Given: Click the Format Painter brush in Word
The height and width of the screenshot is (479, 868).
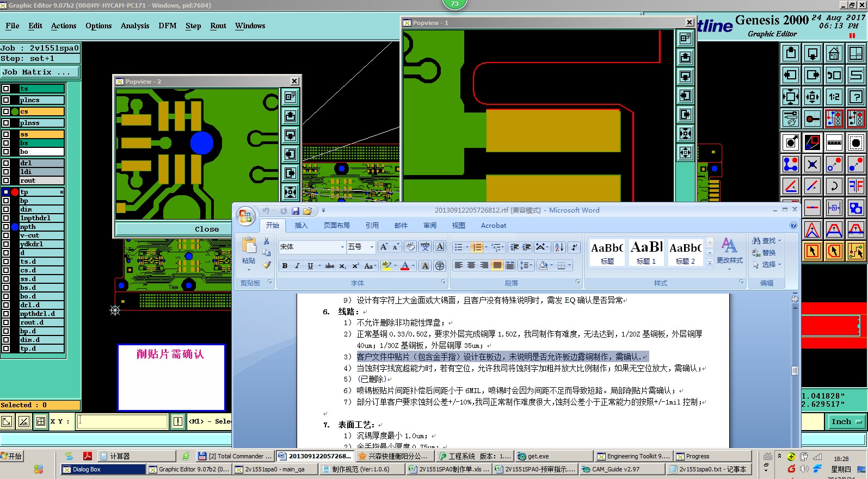Looking at the screenshot, I should (x=267, y=265).
